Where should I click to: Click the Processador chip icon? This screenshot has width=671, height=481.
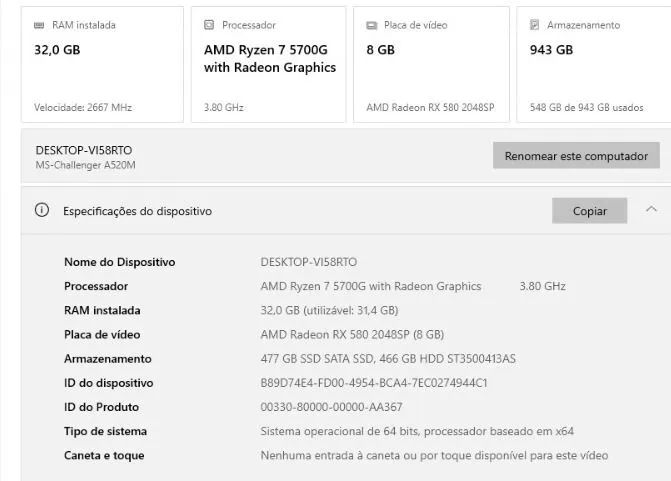(209, 25)
